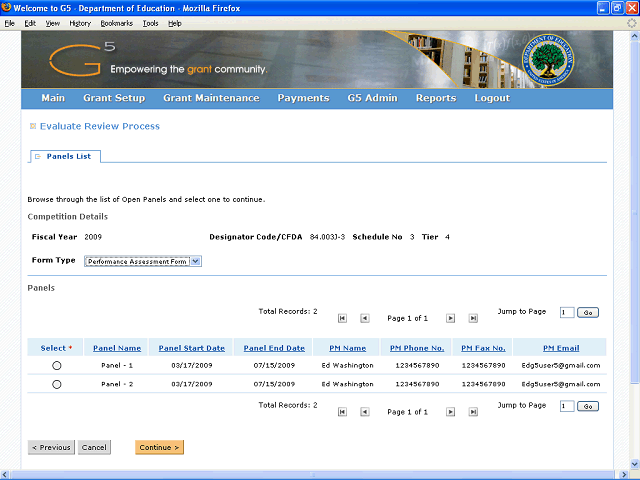Open the Form Type dropdown
640x480 pixels.
[x=196, y=261]
